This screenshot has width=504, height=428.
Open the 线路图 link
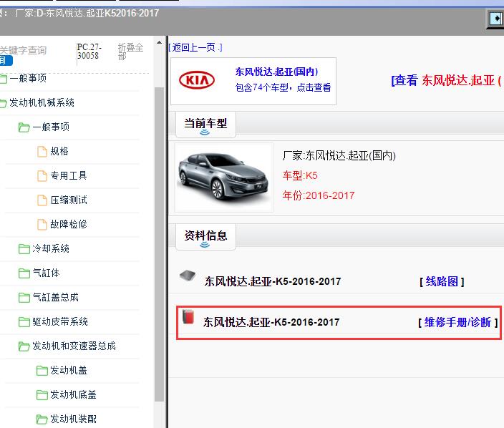(442, 282)
